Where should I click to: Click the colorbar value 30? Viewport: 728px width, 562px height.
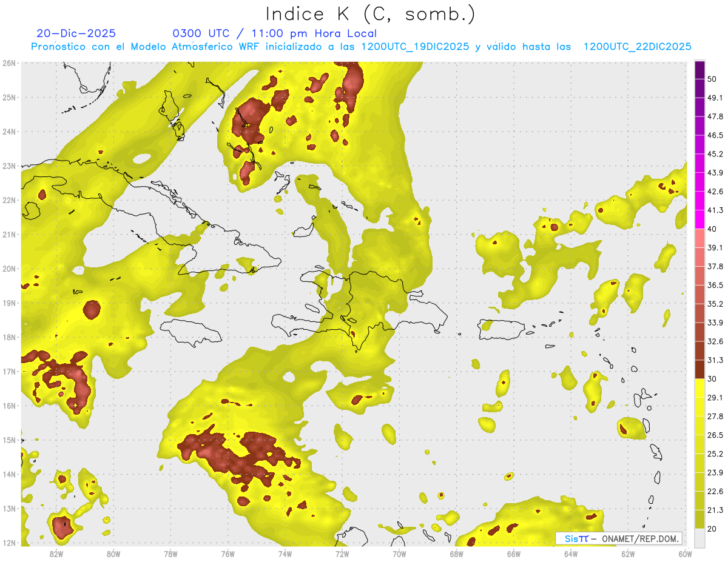pyautogui.click(x=713, y=379)
